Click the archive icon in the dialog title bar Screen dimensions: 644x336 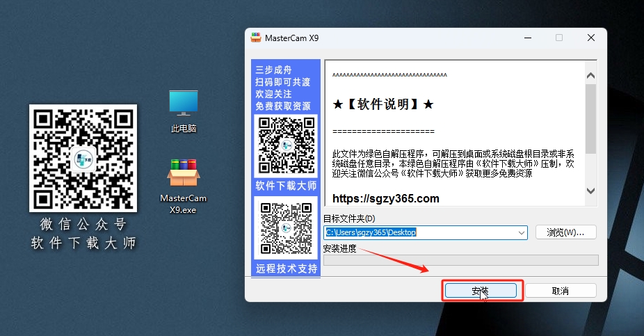click(256, 38)
